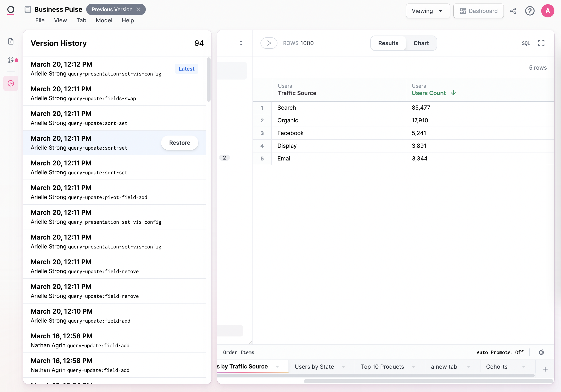The height and width of the screenshot is (392, 561).
Task: Click the new document sidebar icon
Action: pos(11,41)
